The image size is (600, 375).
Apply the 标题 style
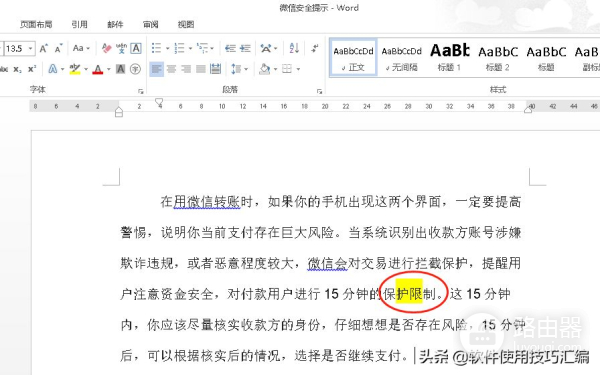click(546, 58)
